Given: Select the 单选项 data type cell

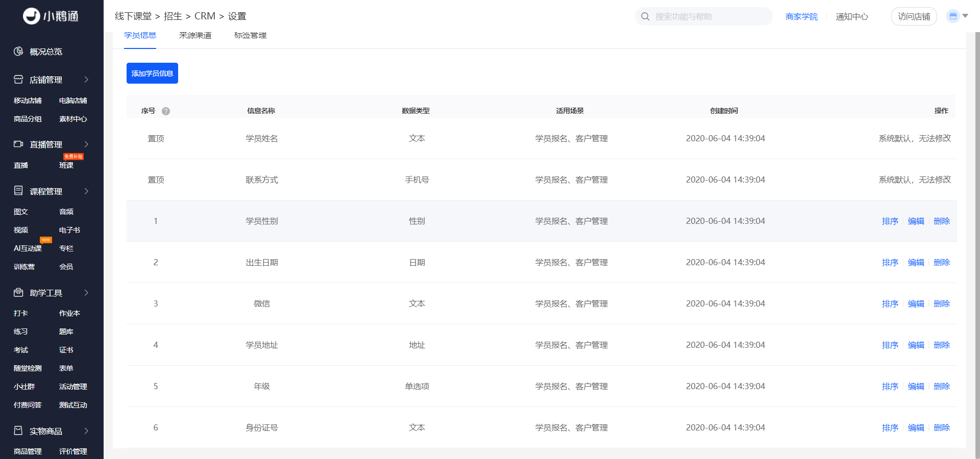Looking at the screenshot, I should pyautogui.click(x=417, y=386).
